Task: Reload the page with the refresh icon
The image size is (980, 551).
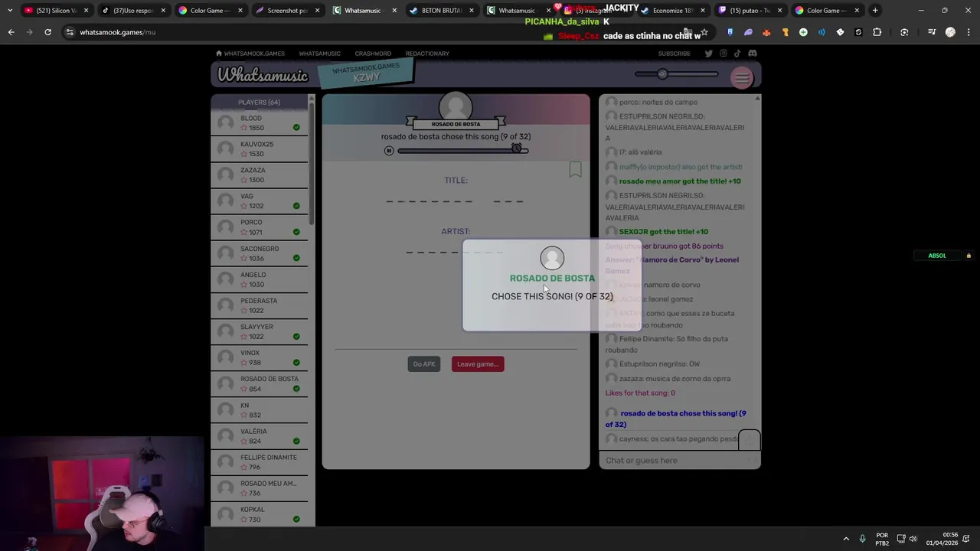Action: tap(47, 32)
